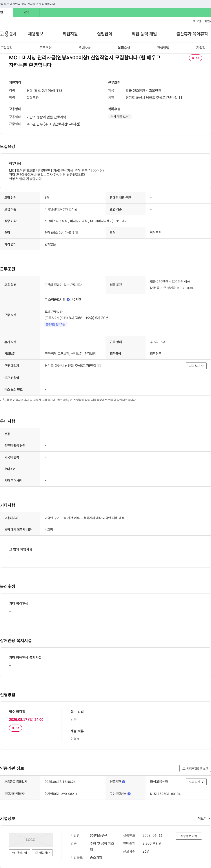Click 머시닝센터(MCT) 조작원 in 모집 직종 row
The image size is (211, 868).
(61, 209)
